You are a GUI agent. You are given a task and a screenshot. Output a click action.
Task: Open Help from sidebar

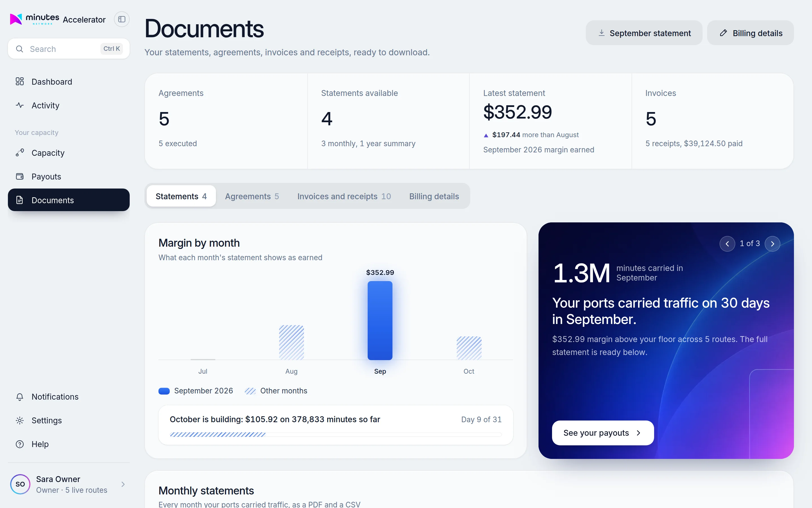tap(69, 444)
